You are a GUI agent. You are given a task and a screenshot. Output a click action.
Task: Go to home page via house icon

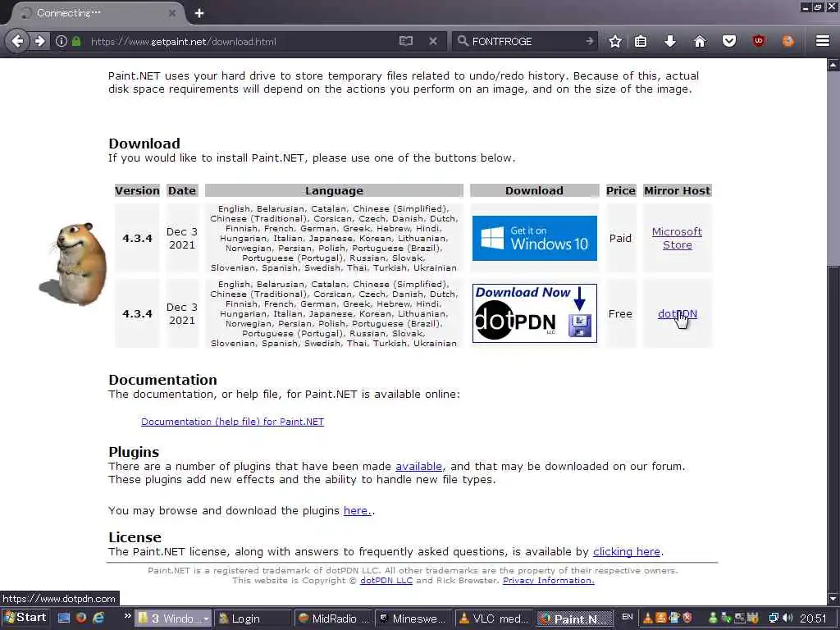coord(700,41)
